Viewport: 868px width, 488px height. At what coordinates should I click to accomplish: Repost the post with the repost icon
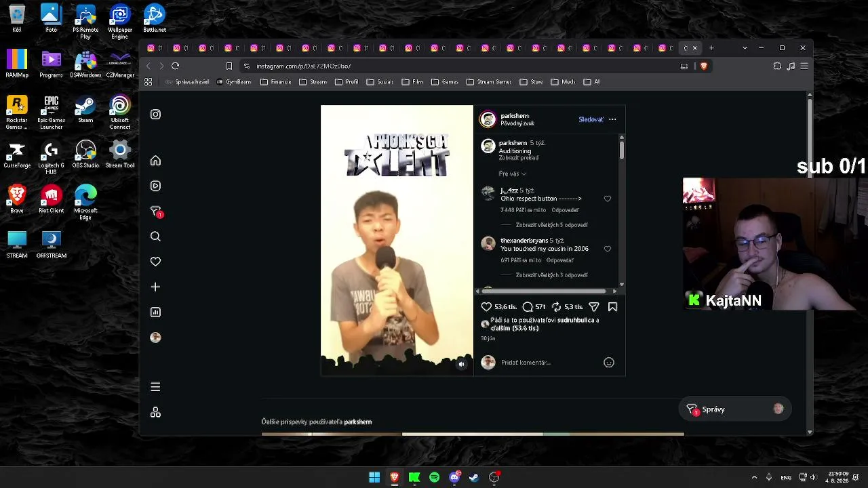click(557, 307)
